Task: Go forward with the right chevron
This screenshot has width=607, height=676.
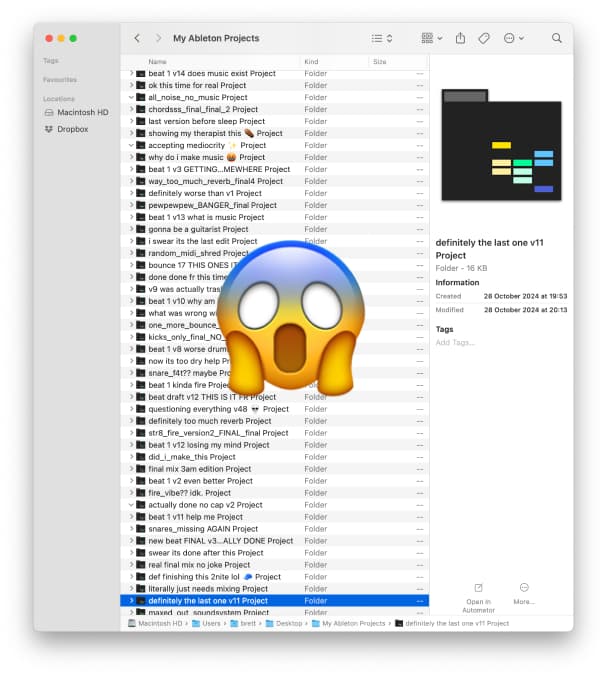Action: point(158,38)
